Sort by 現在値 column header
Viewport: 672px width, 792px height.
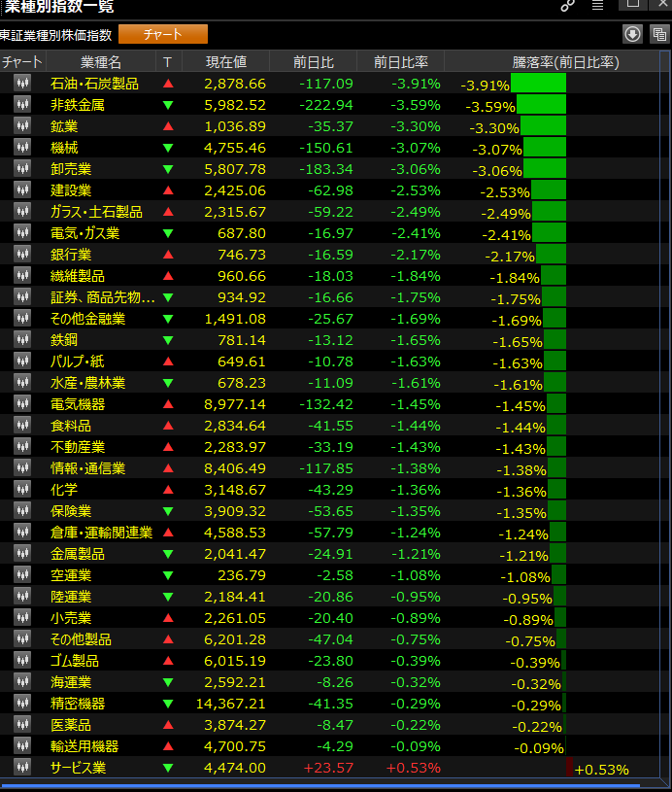click(x=226, y=62)
